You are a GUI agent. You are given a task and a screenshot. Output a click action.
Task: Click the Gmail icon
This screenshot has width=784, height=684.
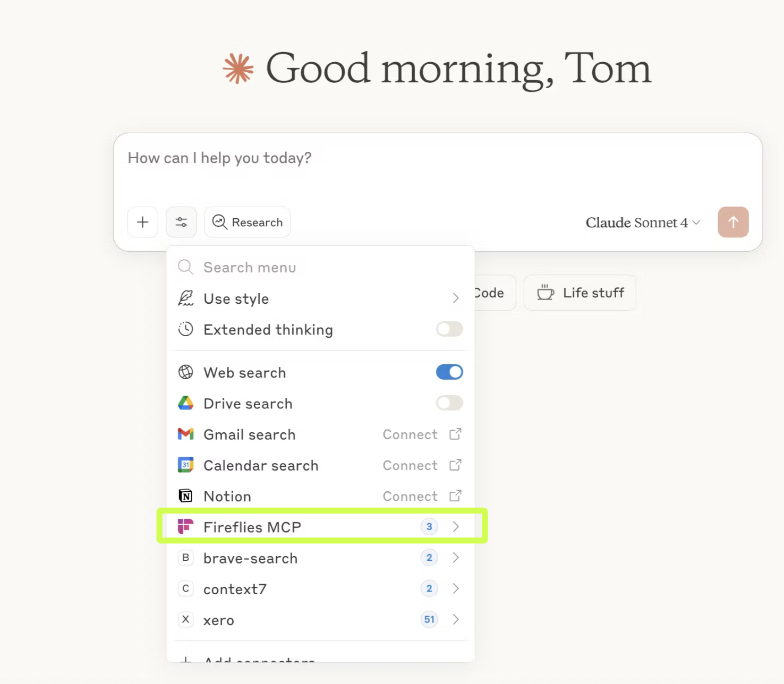185,434
